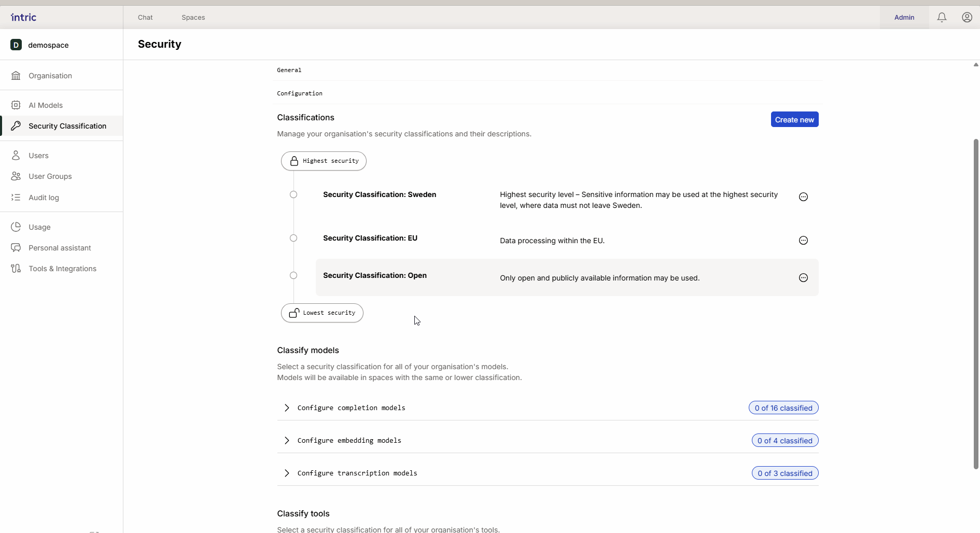Image resolution: width=980 pixels, height=533 pixels.
Task: Open options menu for Sweden classification
Action: coord(803,197)
